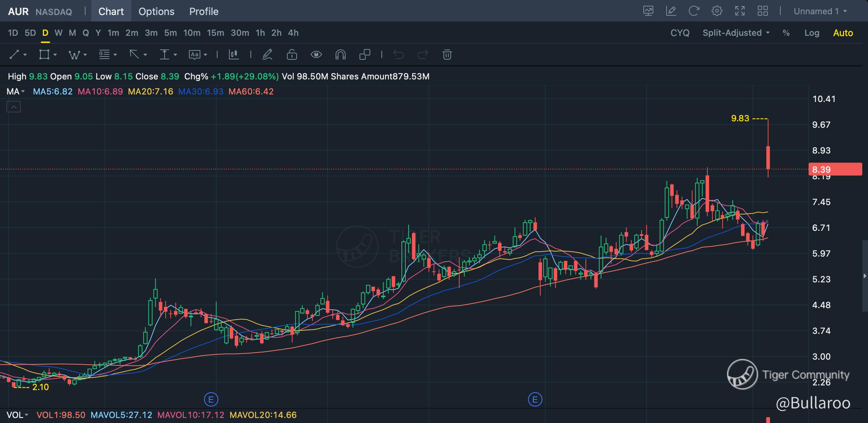Toggle percent (%) scale mode
This screenshot has height=423, width=868.
[786, 33]
